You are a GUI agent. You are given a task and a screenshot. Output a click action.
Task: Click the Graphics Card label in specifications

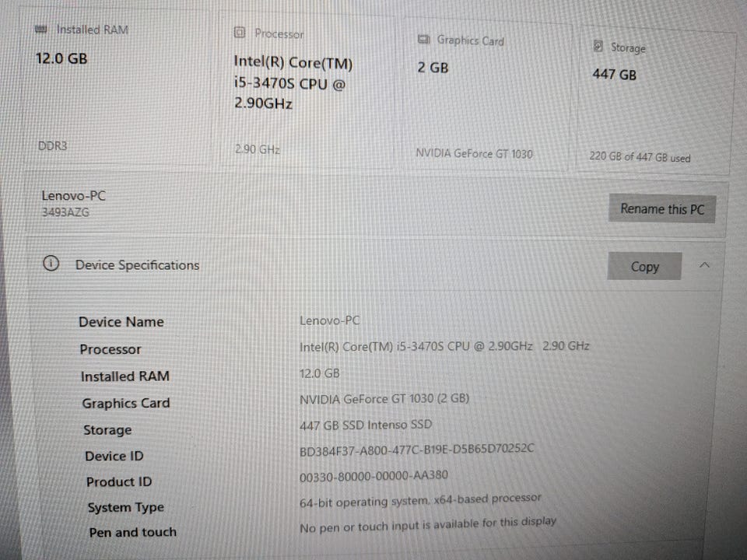126,403
